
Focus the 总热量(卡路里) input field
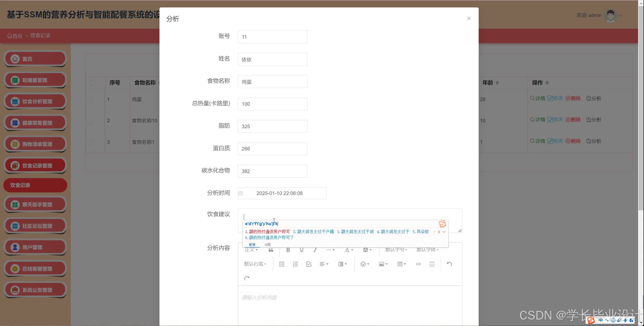tap(272, 104)
